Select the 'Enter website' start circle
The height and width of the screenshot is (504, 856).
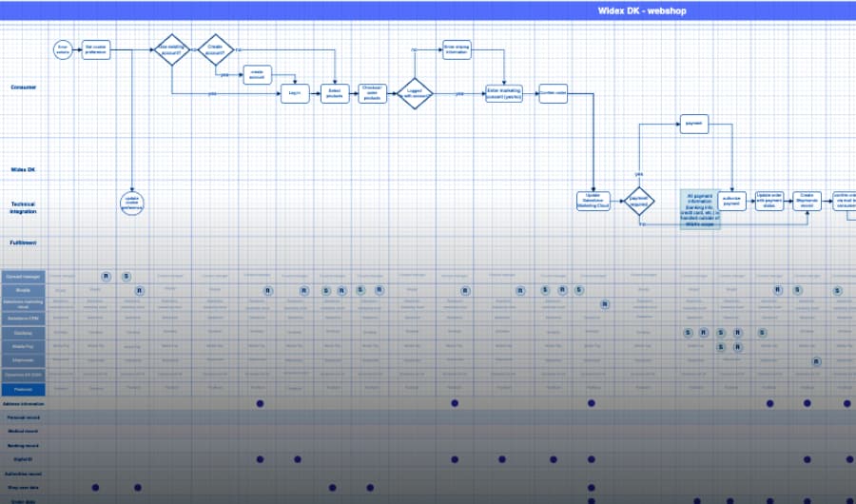point(63,49)
